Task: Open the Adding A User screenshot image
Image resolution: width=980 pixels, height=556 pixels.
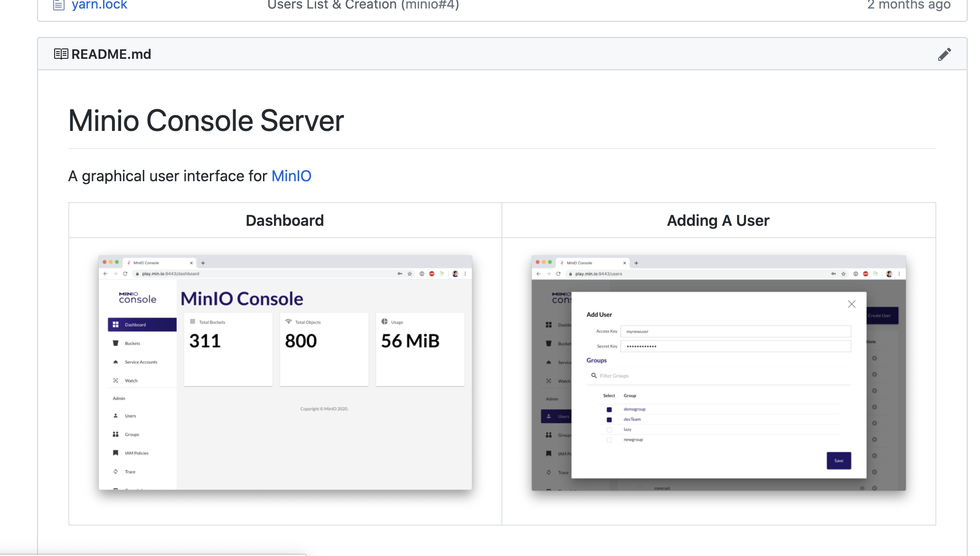Action: tap(718, 373)
